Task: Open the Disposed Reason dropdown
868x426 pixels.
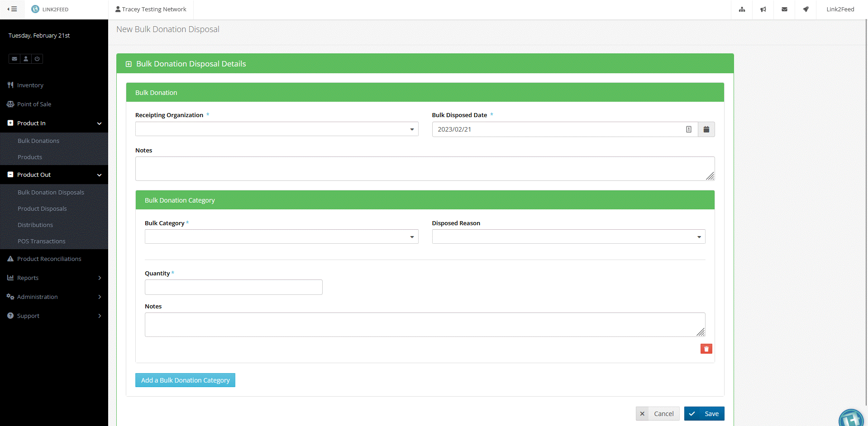Action: tap(568, 237)
